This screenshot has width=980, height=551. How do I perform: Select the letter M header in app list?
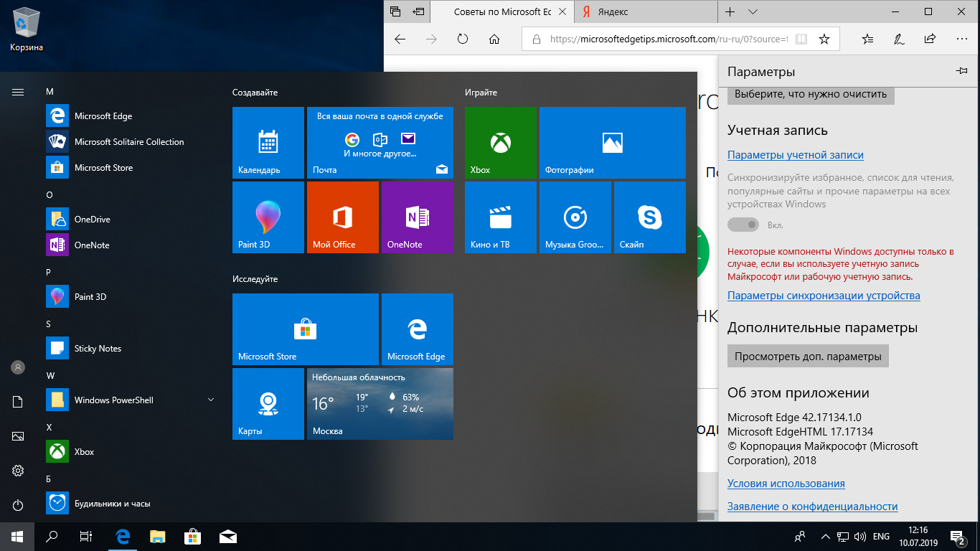[x=50, y=92]
